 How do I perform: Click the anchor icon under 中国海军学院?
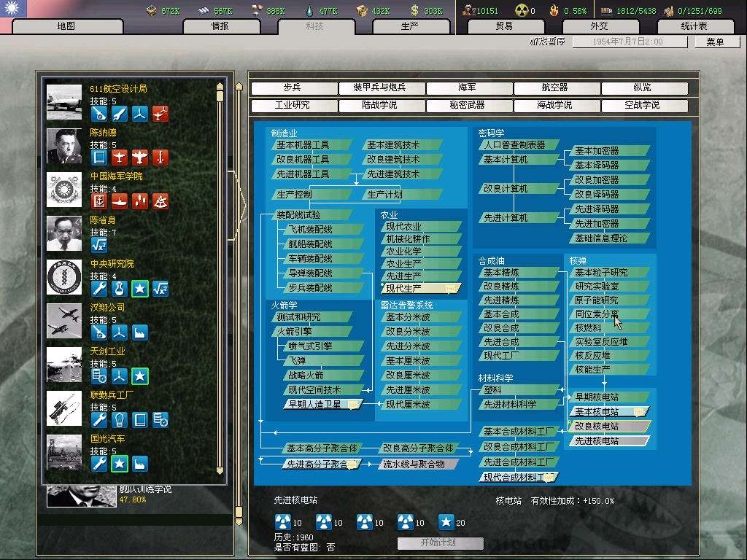98,201
